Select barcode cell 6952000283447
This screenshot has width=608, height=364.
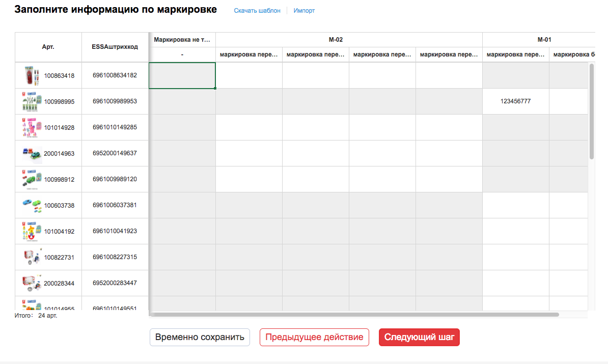115,283
